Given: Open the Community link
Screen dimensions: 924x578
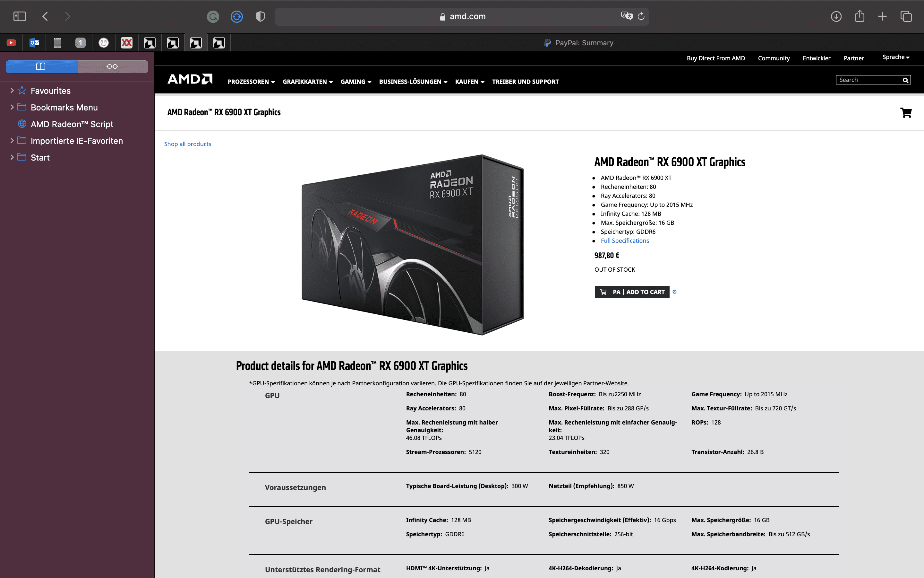Looking at the screenshot, I should pyautogui.click(x=774, y=58).
